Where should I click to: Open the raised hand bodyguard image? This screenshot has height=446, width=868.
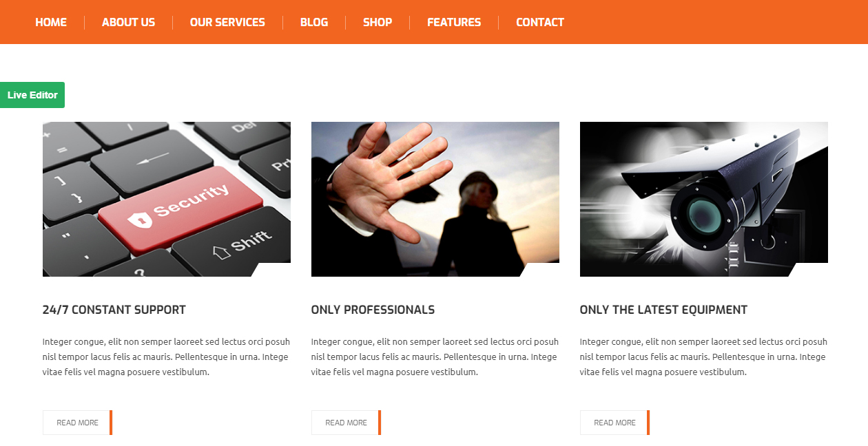click(x=435, y=200)
